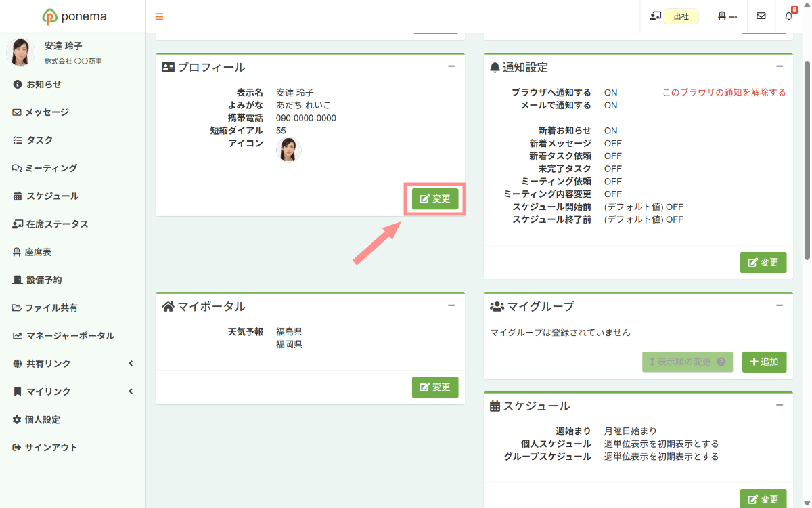
Task: Click the サインアウト exit icon
Action: pos(17,448)
